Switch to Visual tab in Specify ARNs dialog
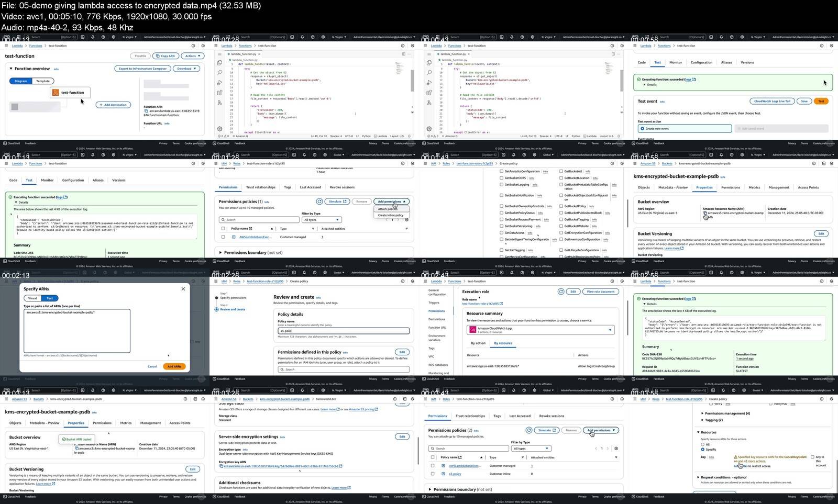This screenshot has width=838, height=504. coord(32,298)
